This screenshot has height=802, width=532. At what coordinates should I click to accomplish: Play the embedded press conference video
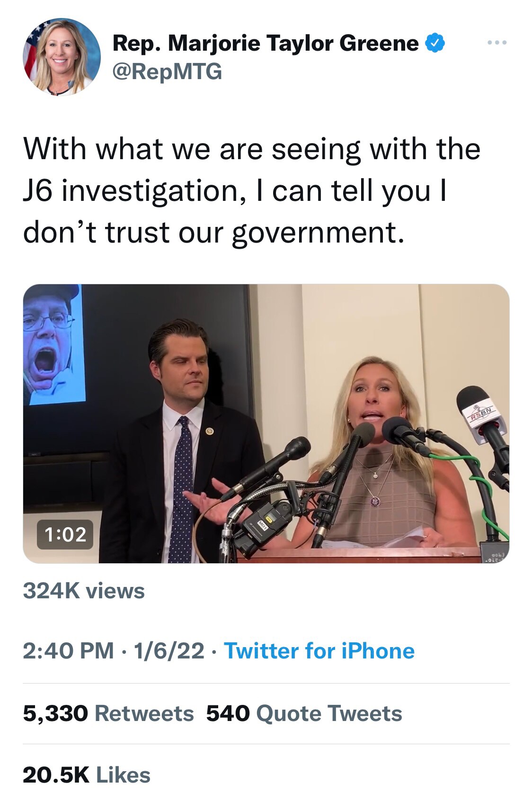266,423
